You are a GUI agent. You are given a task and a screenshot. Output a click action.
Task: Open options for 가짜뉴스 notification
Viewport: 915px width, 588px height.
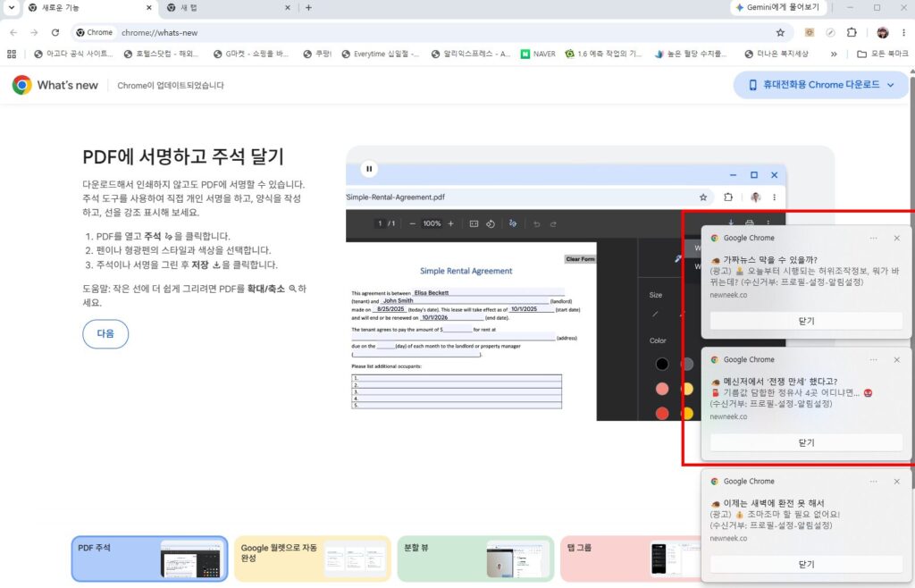point(874,238)
